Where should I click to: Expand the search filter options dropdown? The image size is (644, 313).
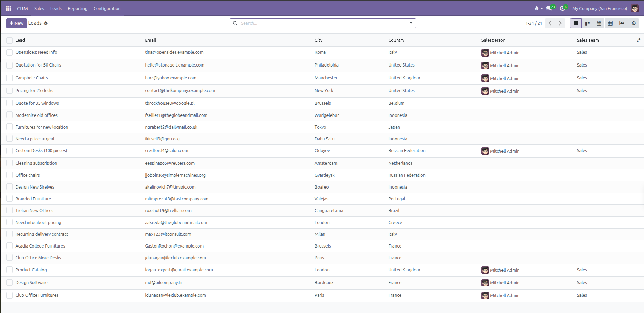(411, 23)
